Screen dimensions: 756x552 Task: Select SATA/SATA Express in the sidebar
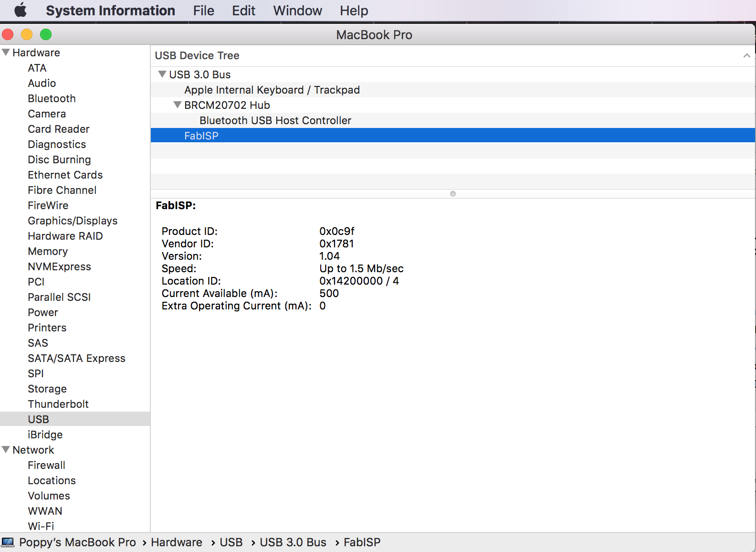(x=77, y=358)
